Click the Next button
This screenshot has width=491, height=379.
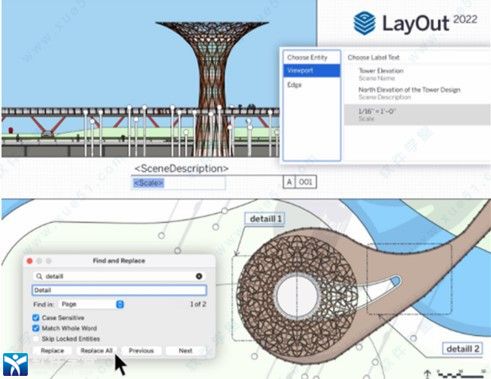pyautogui.click(x=185, y=351)
